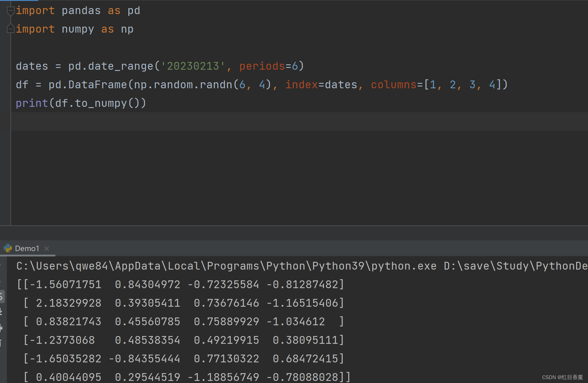Click value -1.56071751 in the output
The image size is (588, 383).
coord(65,285)
